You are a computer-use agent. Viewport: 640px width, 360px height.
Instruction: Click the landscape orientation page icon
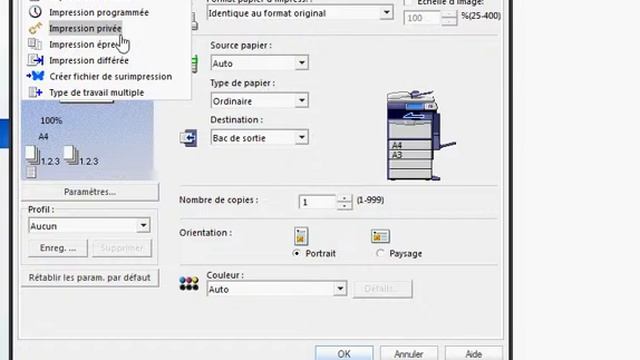[380, 236]
